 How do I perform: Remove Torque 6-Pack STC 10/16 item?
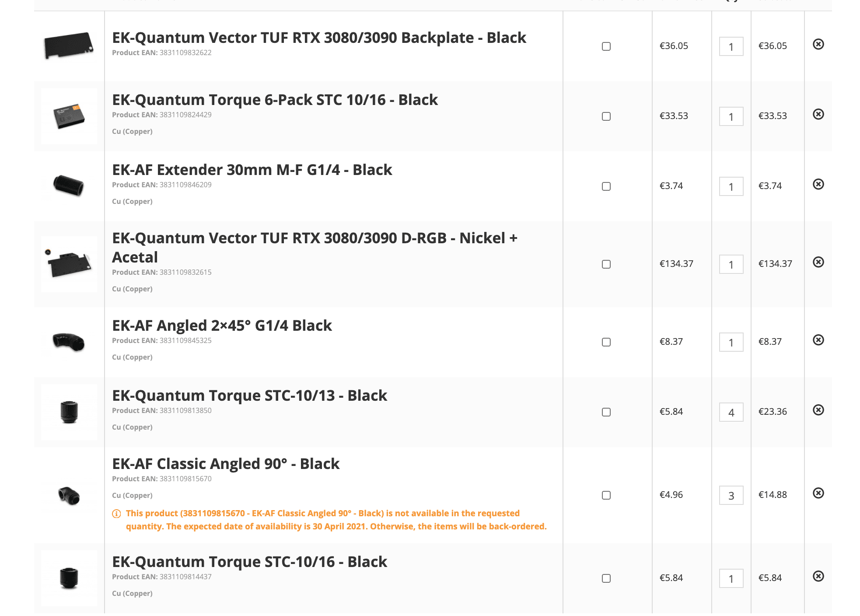coord(818,114)
